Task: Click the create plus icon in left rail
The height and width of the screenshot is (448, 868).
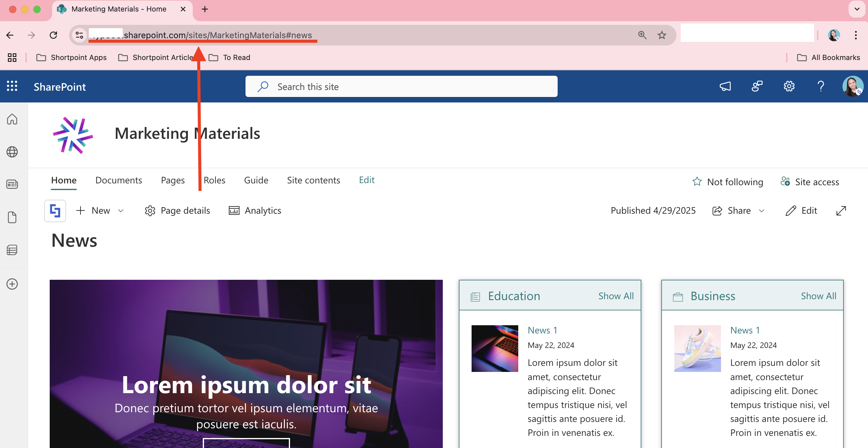Action: click(x=12, y=284)
